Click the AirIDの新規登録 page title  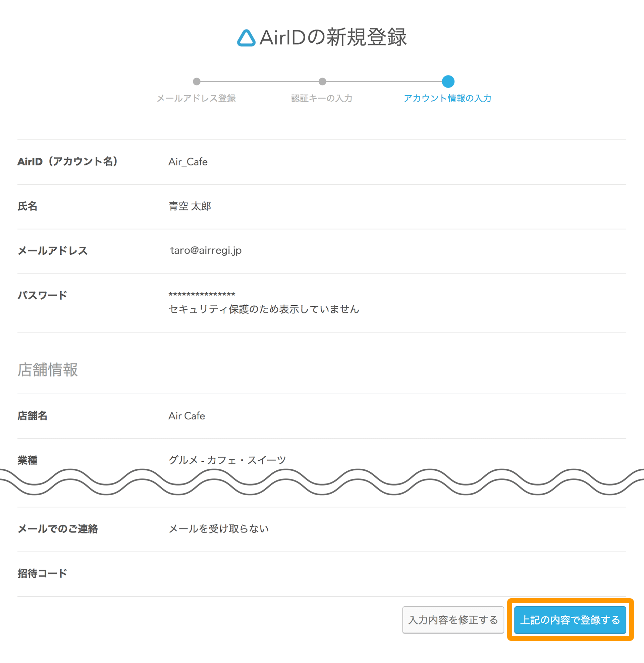click(333, 37)
